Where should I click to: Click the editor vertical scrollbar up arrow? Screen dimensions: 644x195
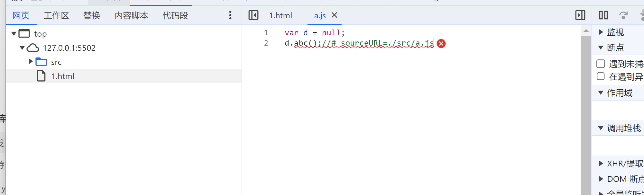586,31
